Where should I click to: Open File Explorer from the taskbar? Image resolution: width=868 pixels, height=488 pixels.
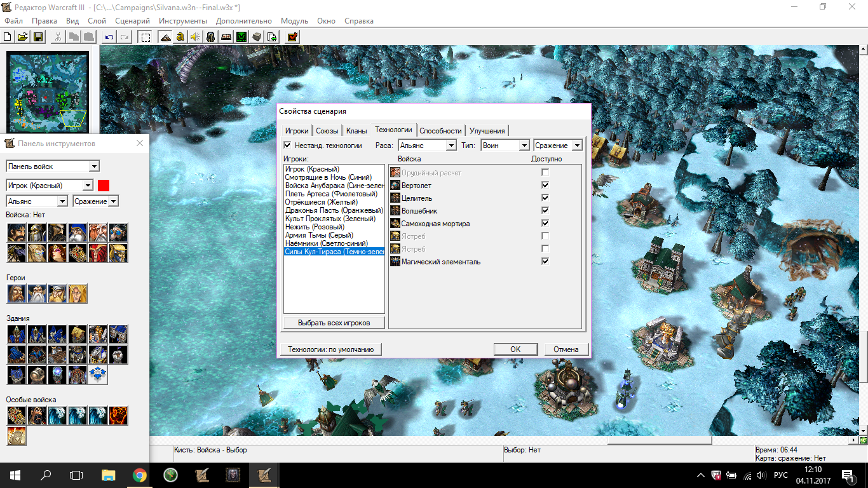pyautogui.click(x=109, y=475)
